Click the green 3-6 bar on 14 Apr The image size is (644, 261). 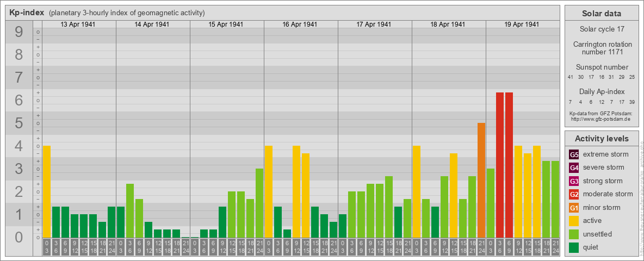point(130,210)
